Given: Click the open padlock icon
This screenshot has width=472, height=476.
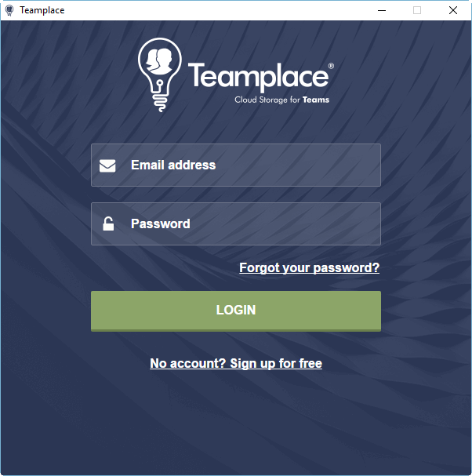Looking at the screenshot, I should [108, 223].
